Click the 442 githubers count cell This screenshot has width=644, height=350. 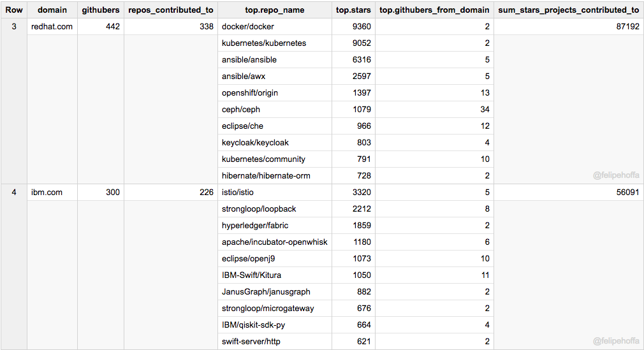(x=112, y=27)
